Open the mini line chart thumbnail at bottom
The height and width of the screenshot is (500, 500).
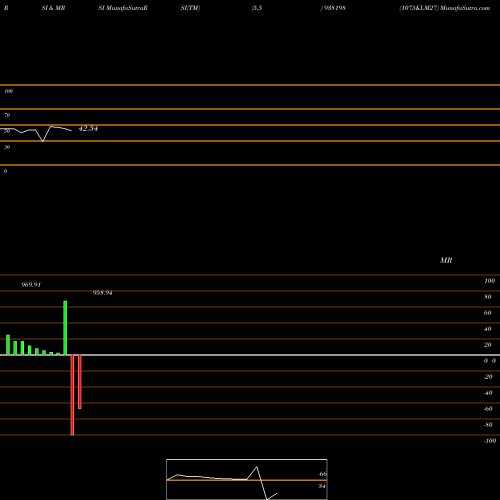247,479
